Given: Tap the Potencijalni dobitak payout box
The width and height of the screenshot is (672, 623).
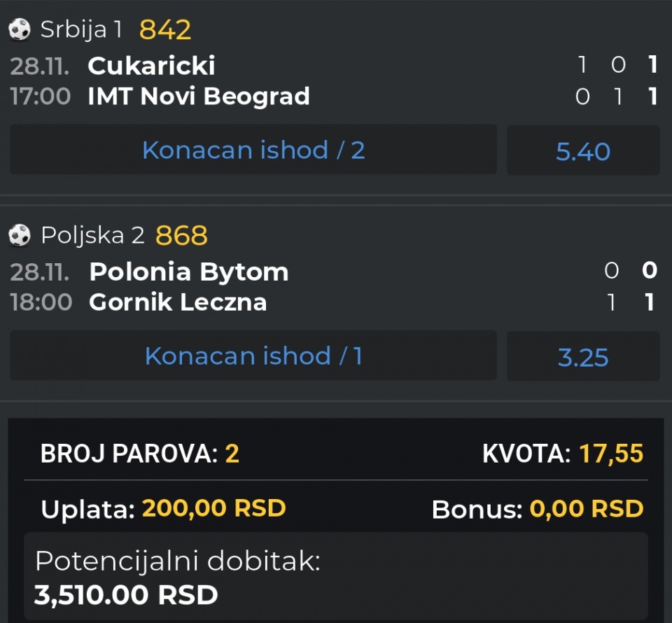Looking at the screenshot, I should 336,576.
